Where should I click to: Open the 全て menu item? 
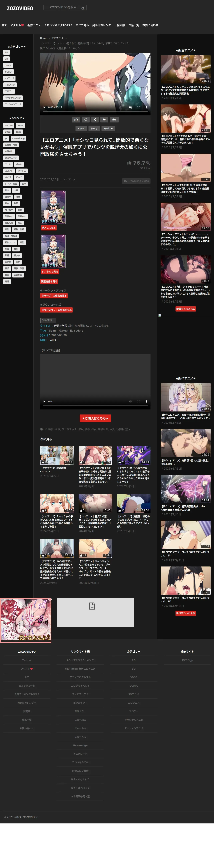point(4,25)
